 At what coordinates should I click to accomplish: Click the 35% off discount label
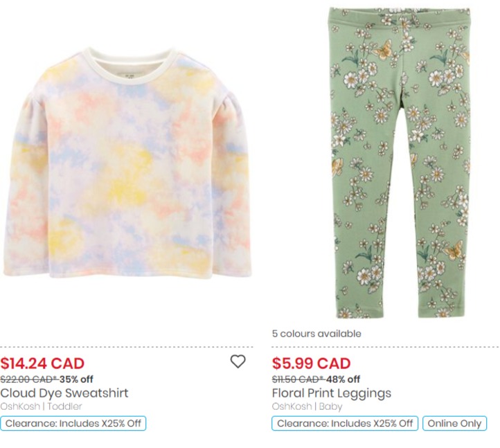click(76, 379)
